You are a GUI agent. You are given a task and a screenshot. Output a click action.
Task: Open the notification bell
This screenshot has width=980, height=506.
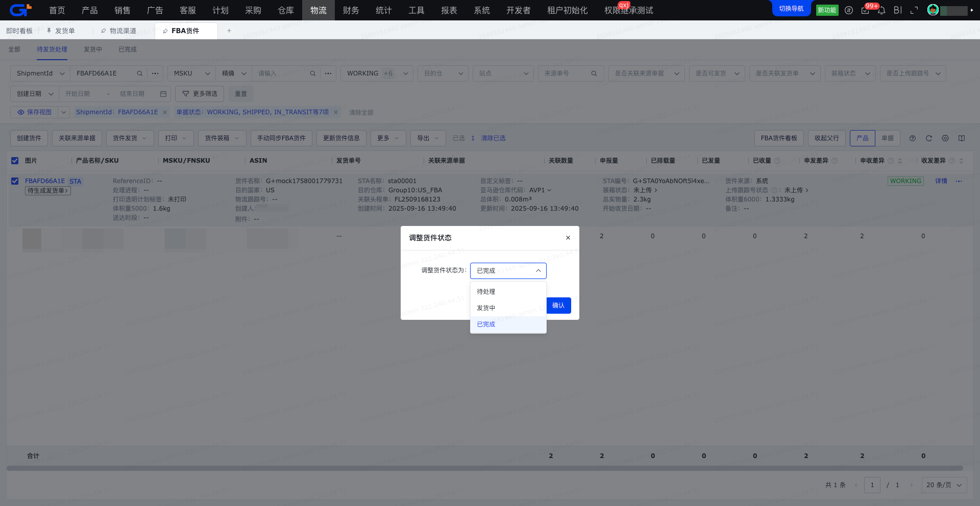pos(881,10)
